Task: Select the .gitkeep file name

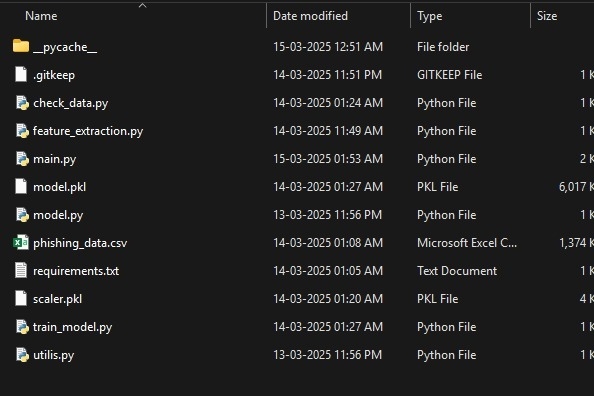Action: coord(54,75)
